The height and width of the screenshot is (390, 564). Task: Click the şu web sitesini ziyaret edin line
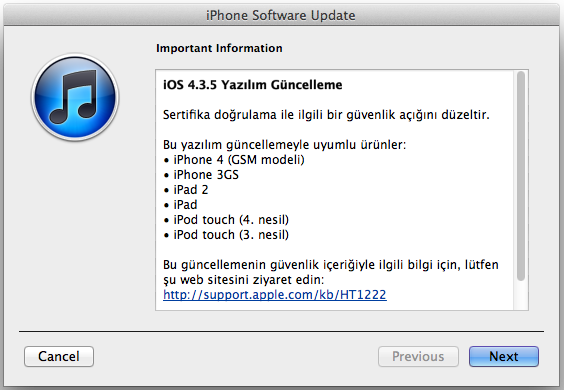point(244,280)
